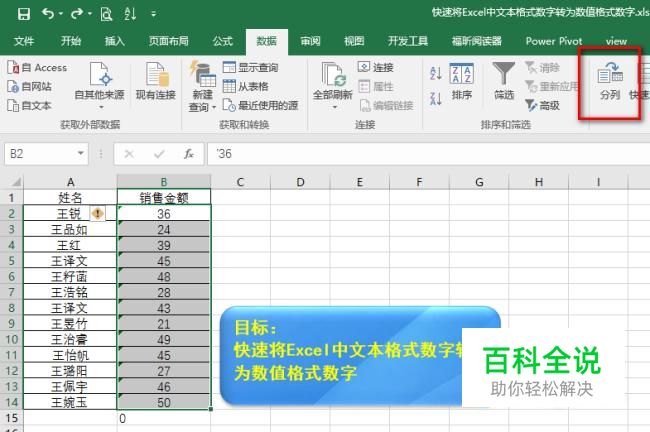Image resolution: width=650 pixels, height=432 pixels.
Task: Select row 1 header
Action: [x=12, y=198]
